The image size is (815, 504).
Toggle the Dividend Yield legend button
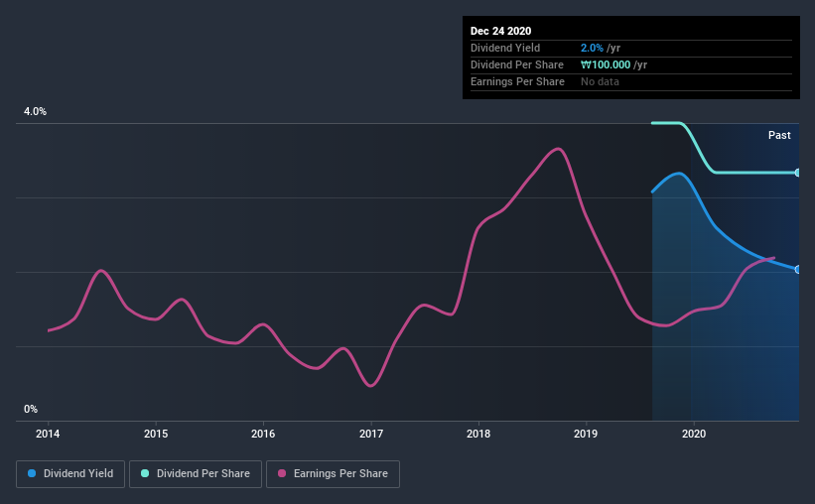coord(70,474)
